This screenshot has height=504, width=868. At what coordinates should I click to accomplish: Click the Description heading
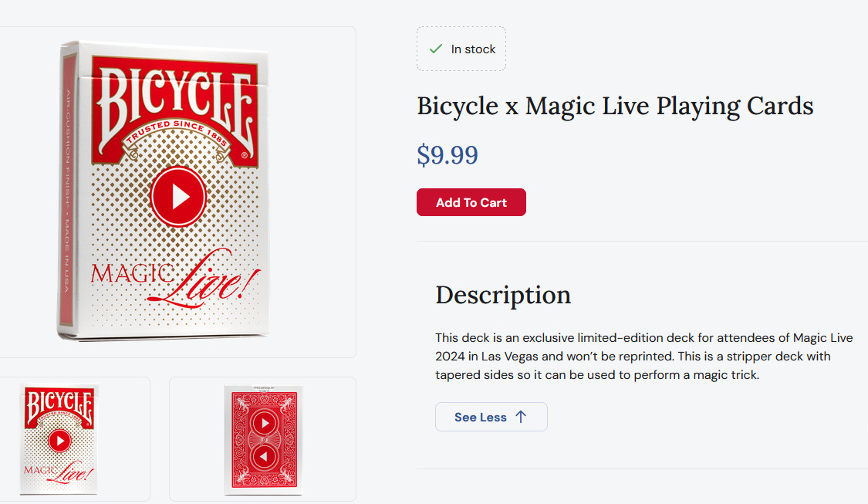(x=503, y=295)
